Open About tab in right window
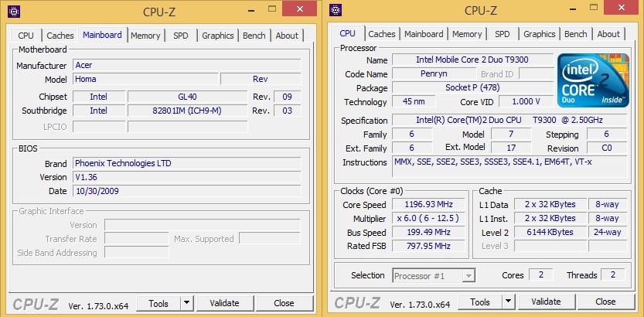This screenshot has width=644, height=317. click(x=608, y=34)
